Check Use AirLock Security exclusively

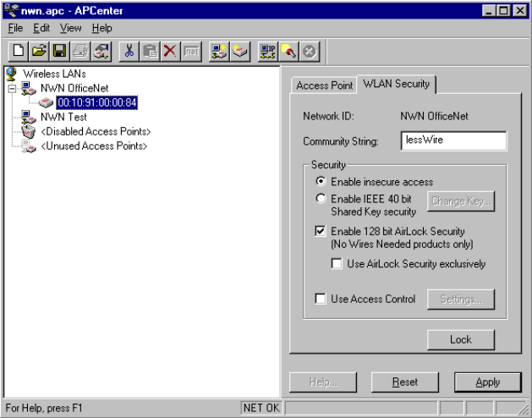(x=337, y=264)
